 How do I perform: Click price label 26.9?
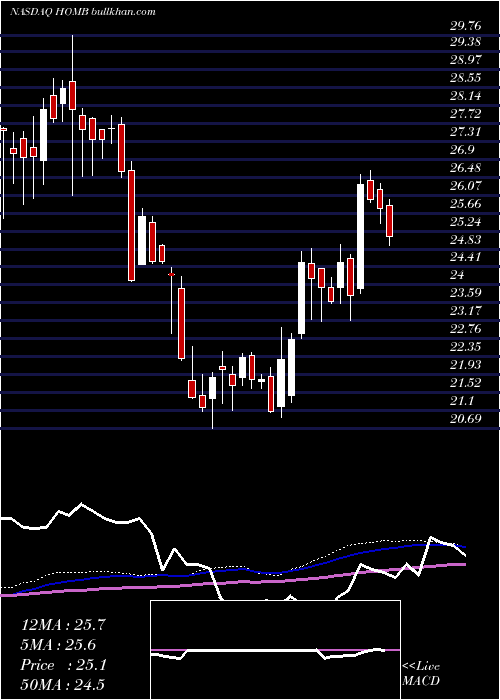click(x=462, y=150)
